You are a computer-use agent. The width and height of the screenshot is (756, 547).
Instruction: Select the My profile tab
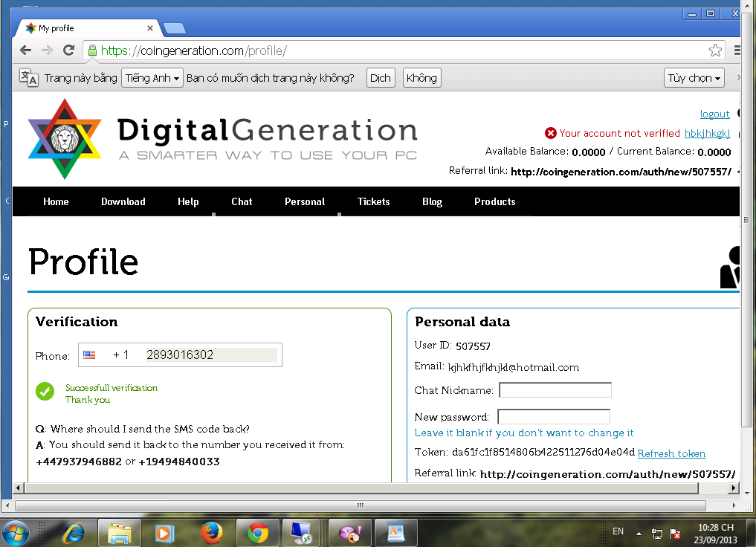(88, 28)
